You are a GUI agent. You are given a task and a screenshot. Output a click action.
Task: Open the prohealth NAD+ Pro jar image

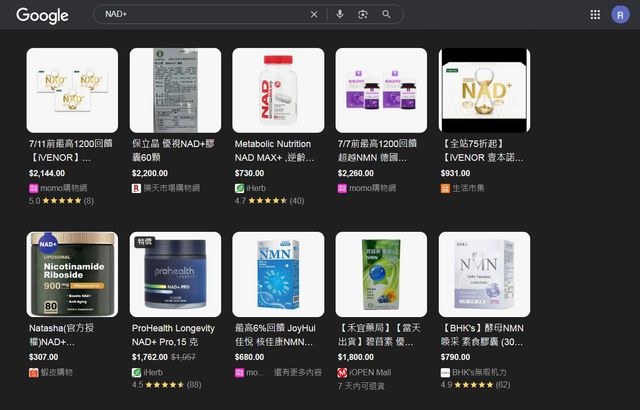pyautogui.click(x=176, y=275)
